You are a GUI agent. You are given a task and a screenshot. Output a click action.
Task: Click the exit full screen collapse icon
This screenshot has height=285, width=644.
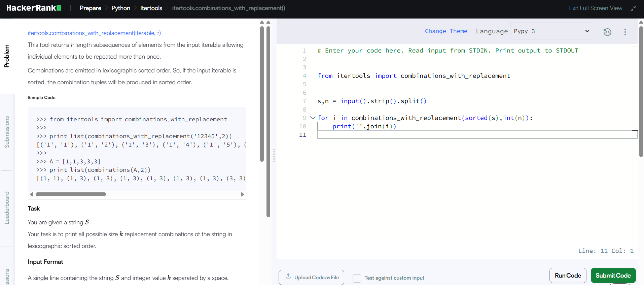tap(633, 8)
